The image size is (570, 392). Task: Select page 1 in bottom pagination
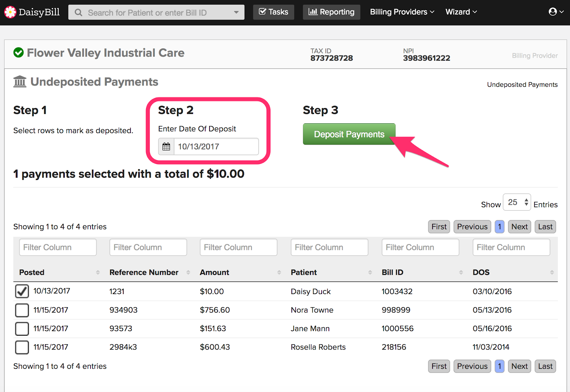pyautogui.click(x=499, y=366)
